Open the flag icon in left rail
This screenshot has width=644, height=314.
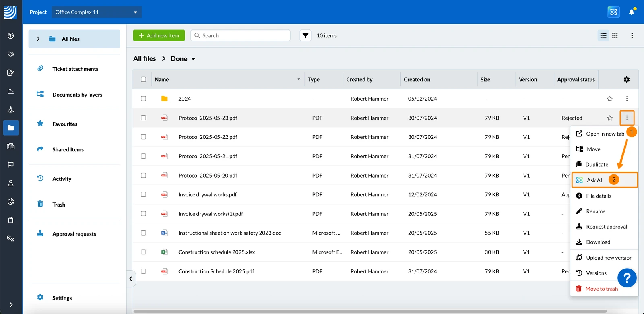pos(11,165)
